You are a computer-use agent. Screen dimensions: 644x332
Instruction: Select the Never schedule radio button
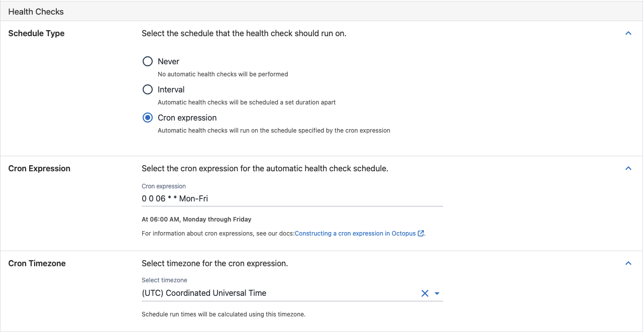point(148,61)
